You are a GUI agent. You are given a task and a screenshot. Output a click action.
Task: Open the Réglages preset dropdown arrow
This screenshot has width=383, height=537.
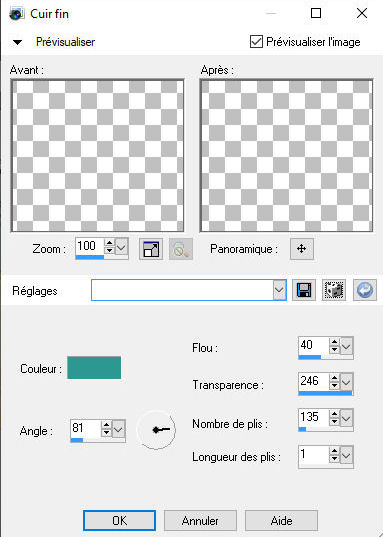280,290
